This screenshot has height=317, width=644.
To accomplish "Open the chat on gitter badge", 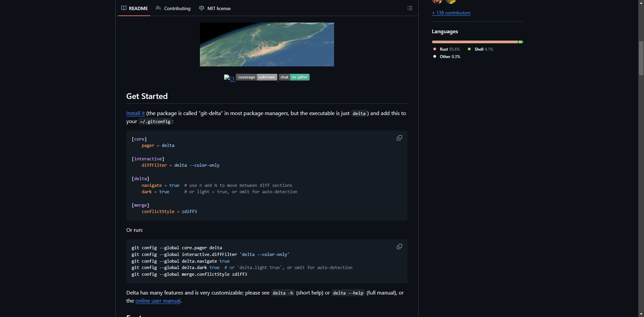I will (x=294, y=77).
